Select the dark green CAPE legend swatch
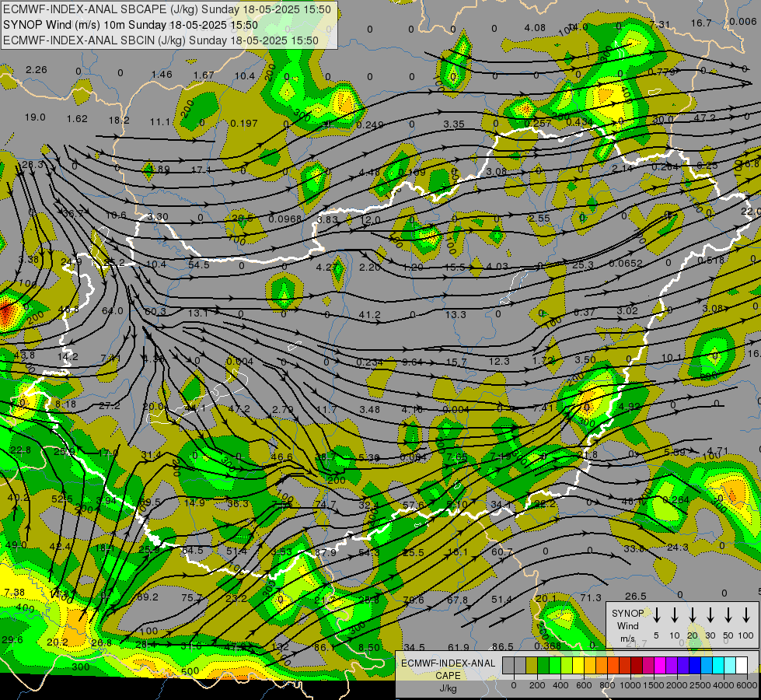This screenshot has width=761, height=700. [543, 665]
